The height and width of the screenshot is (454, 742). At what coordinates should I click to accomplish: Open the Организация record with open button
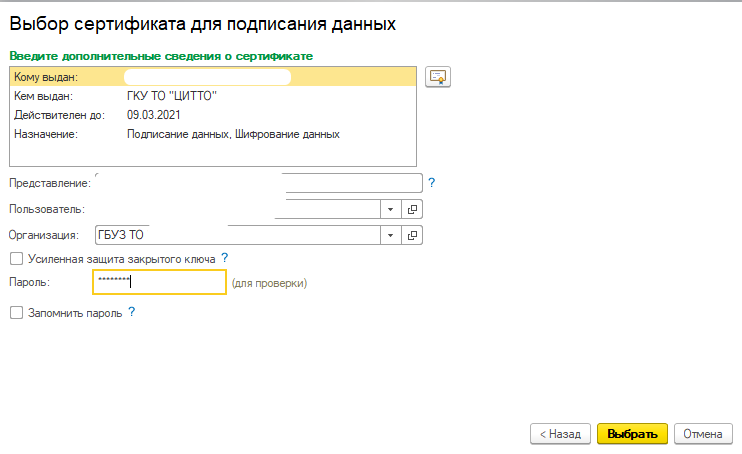click(x=412, y=236)
